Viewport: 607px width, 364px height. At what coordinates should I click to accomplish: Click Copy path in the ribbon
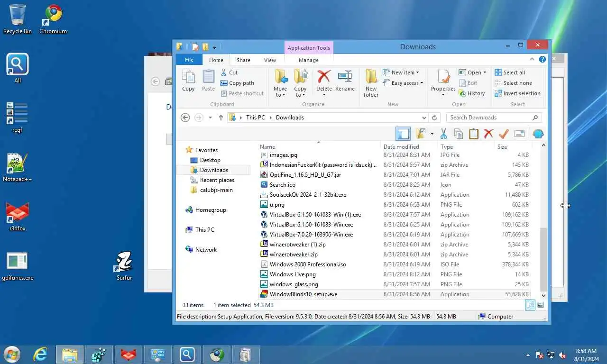[x=237, y=83]
